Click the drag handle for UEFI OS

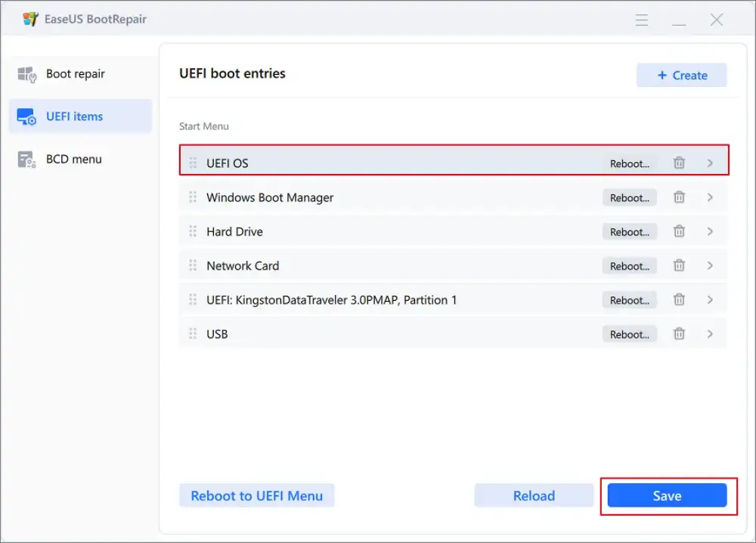coord(192,162)
